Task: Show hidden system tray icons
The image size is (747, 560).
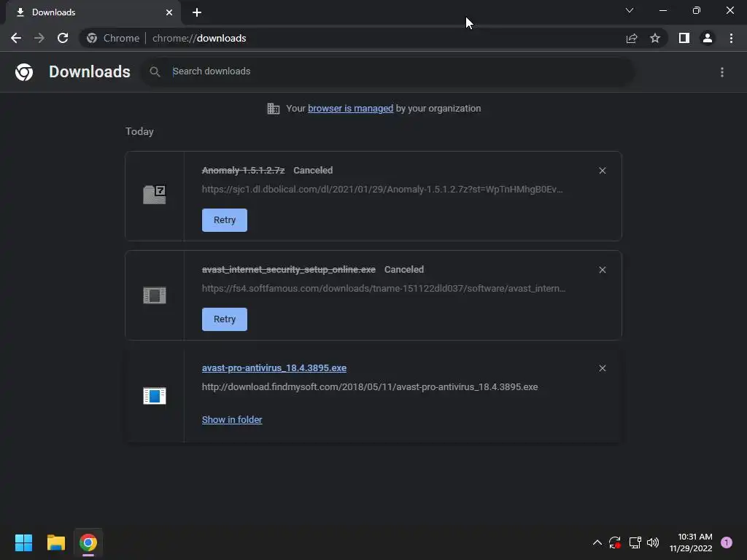Action: coord(597,542)
